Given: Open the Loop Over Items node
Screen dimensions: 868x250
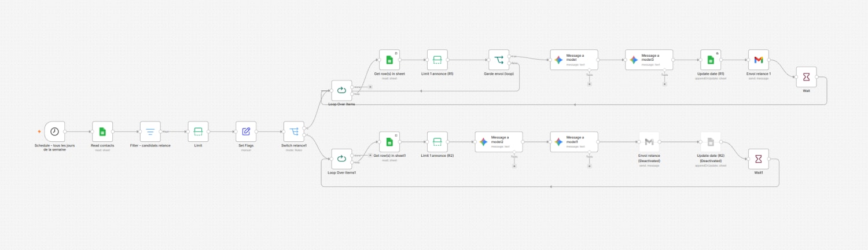Looking at the screenshot, I should point(341,90).
